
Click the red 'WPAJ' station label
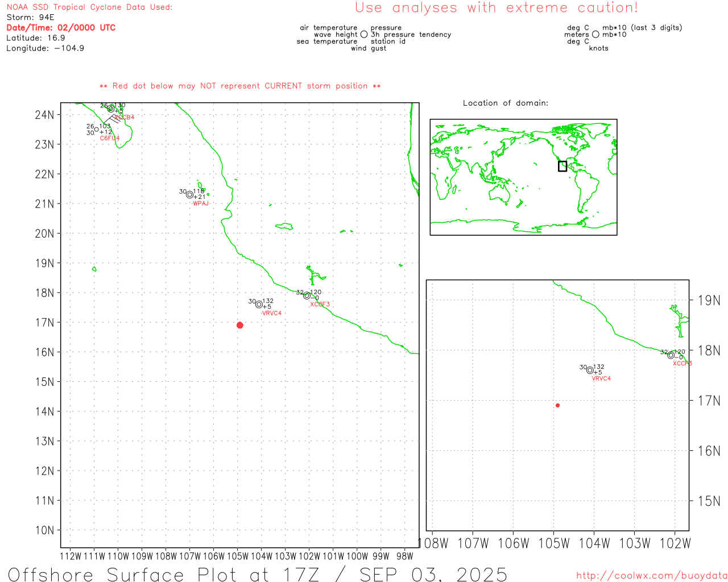pos(201,203)
